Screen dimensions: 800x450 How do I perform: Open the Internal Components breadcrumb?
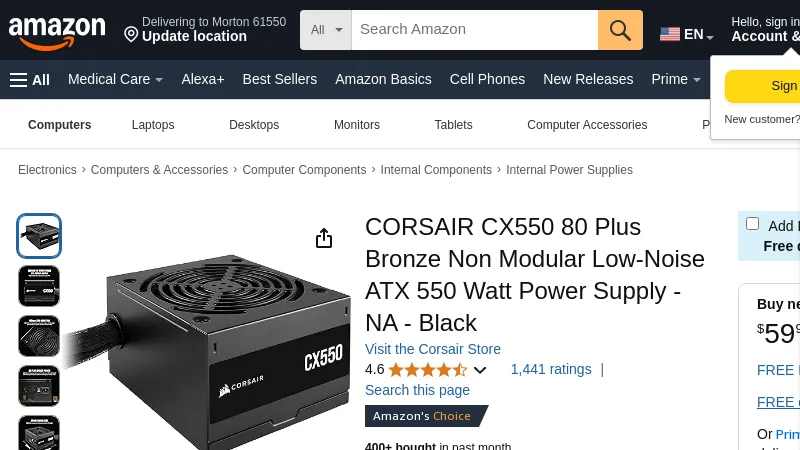coord(436,170)
